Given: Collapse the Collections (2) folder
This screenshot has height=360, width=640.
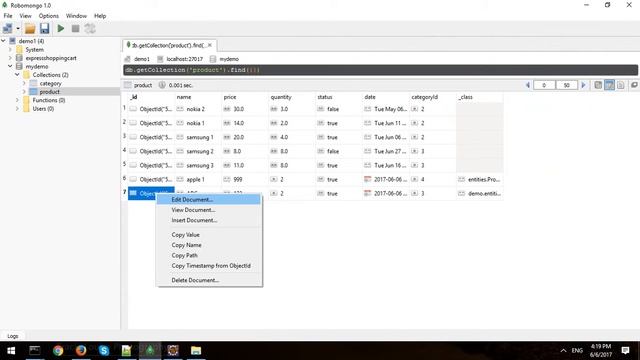Looking at the screenshot, I should coord(17,75).
